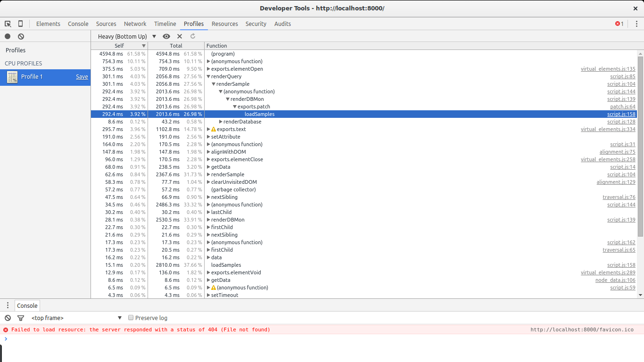Click Function column header

[x=421, y=46]
